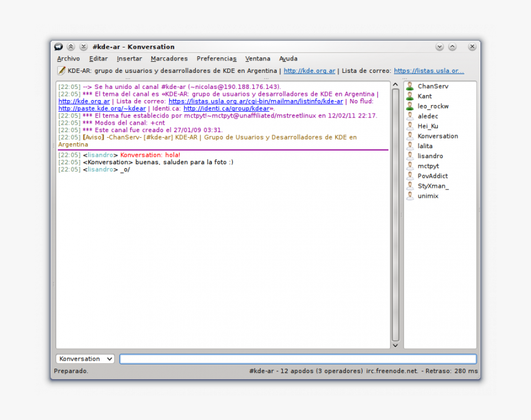Select lisandro in the nick list
This screenshot has width=531, height=420.
pos(430,156)
